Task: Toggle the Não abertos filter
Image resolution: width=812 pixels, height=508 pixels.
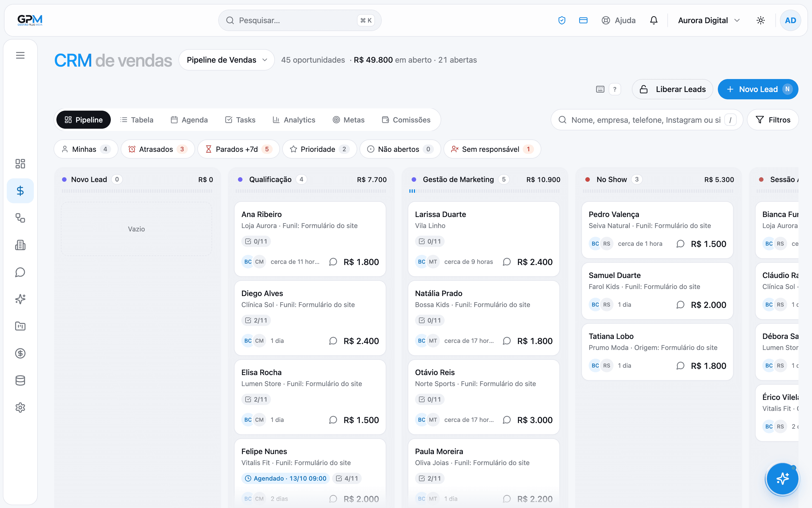Action: 400,149
